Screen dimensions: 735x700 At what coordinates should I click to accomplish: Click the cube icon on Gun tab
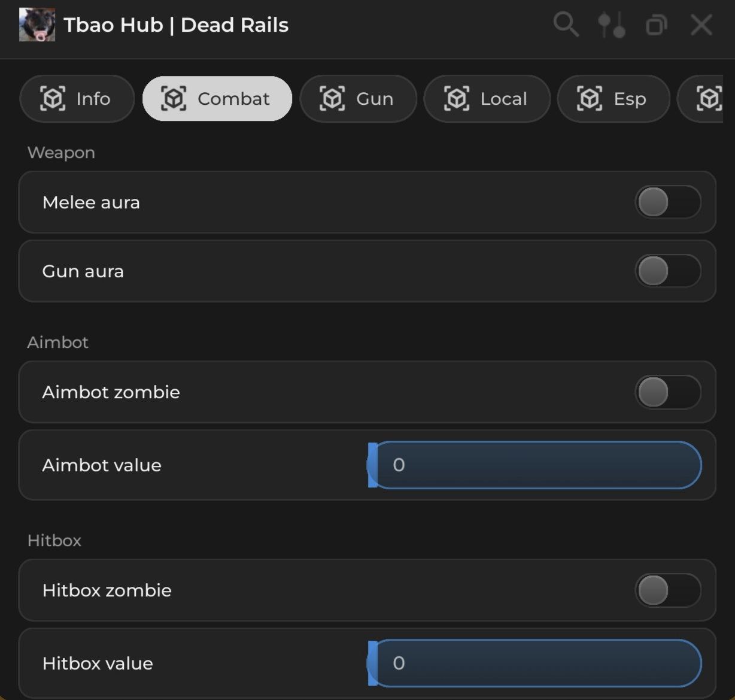[x=332, y=98]
